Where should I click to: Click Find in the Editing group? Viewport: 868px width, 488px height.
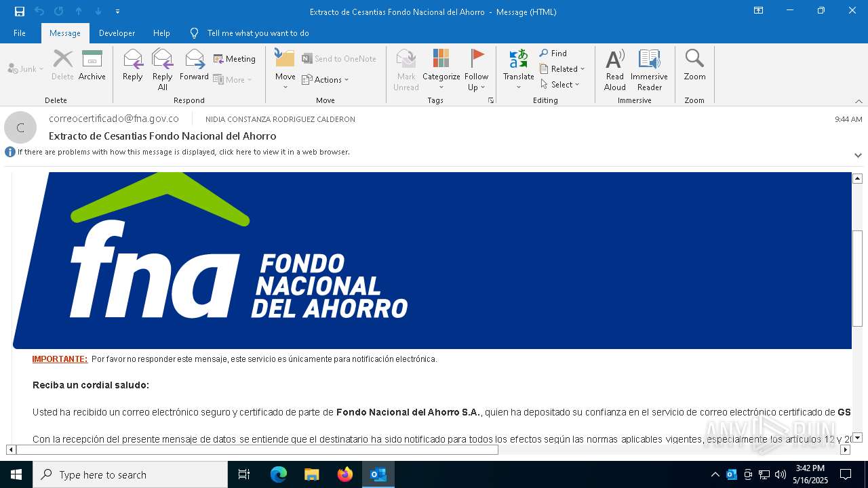point(553,54)
